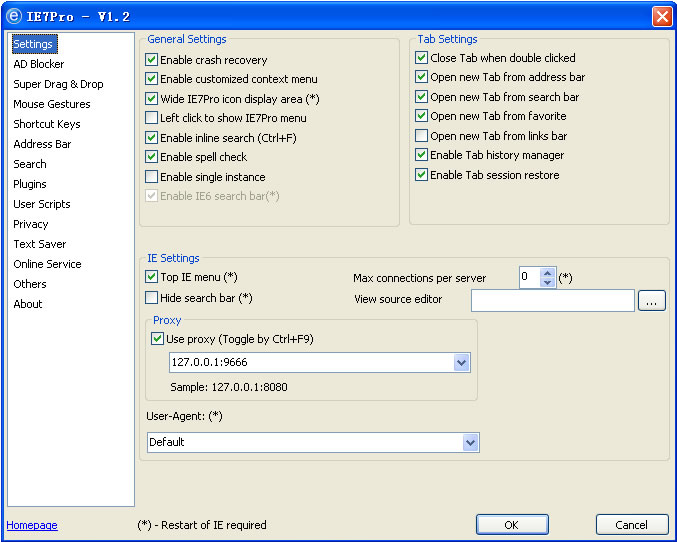Image resolution: width=677 pixels, height=542 pixels.
Task: Disable Enable crash recovery checkbox
Action: coord(151,60)
